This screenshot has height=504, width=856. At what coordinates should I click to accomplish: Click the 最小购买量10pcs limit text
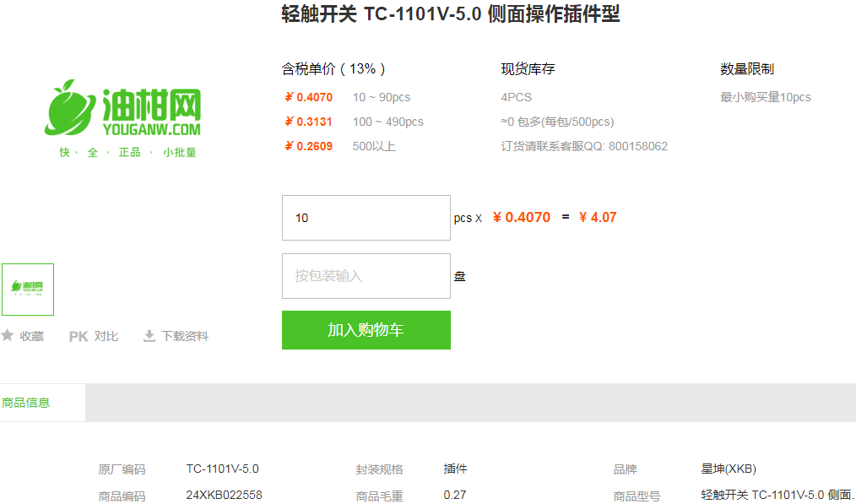pyautogui.click(x=765, y=97)
